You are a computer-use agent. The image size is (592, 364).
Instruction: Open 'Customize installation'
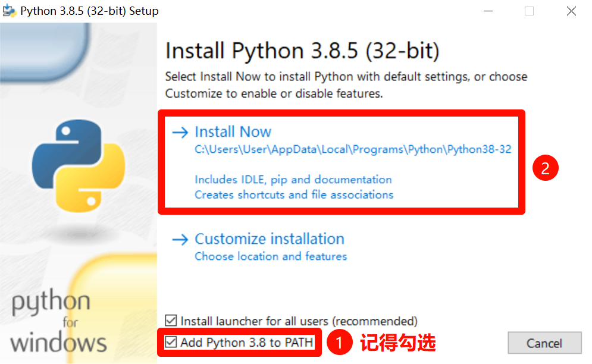(x=270, y=239)
